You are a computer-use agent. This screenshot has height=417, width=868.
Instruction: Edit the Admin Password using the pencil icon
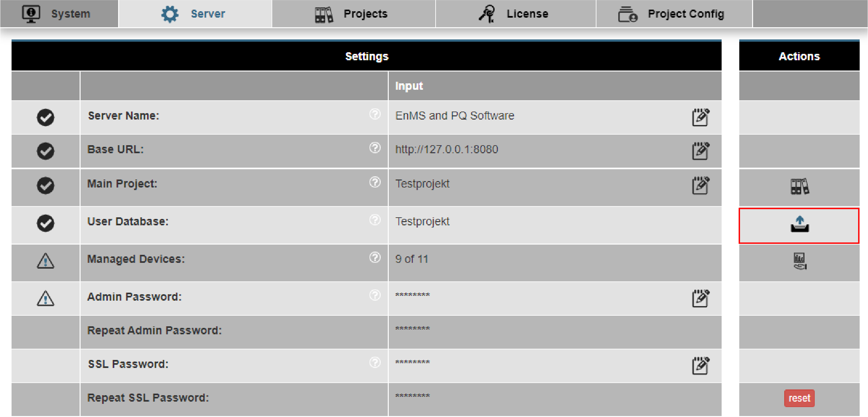(700, 297)
